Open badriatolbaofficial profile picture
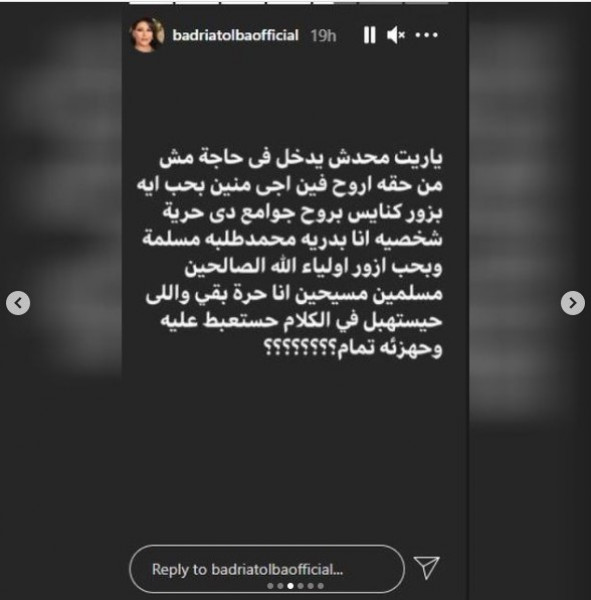591x600 pixels. pos(147,35)
